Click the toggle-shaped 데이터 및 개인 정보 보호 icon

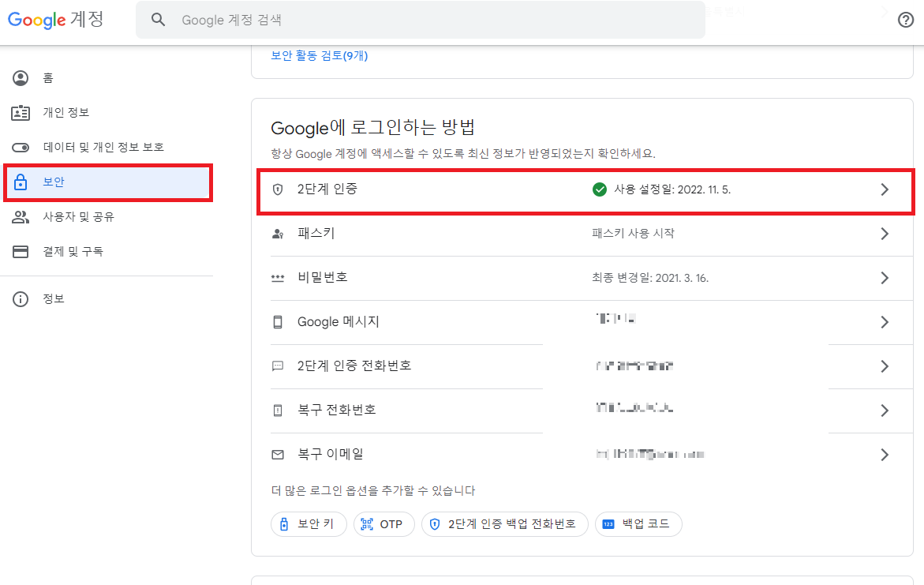(x=21, y=148)
